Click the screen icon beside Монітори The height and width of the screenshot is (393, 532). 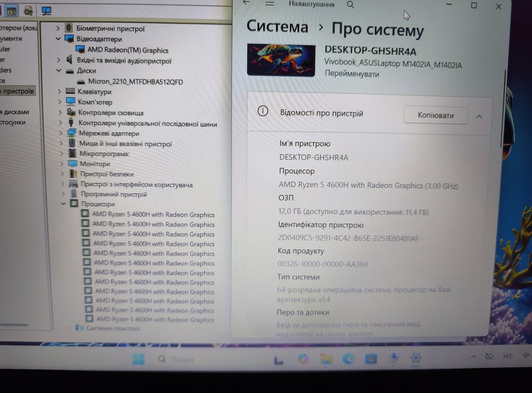coord(73,163)
